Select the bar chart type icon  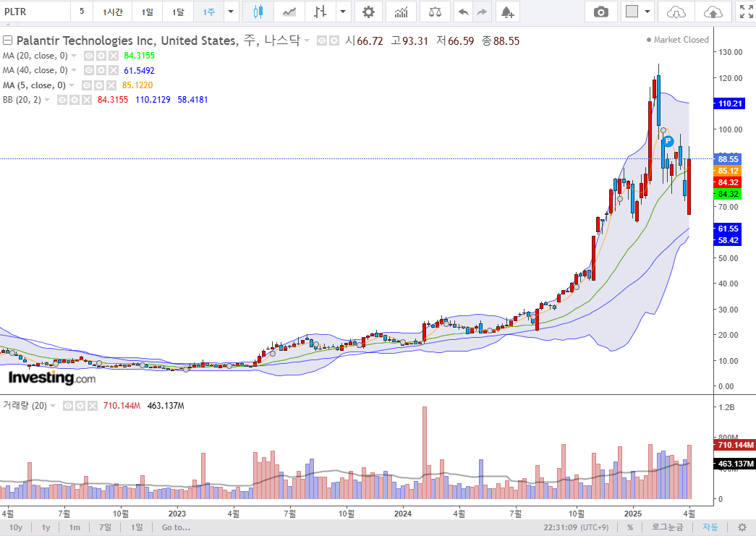[x=320, y=12]
